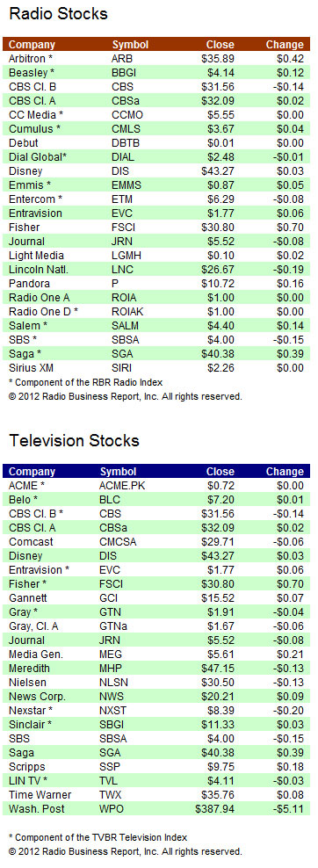Click the Close header in Television Stocks
This screenshot has height=868, width=318.
220,472
